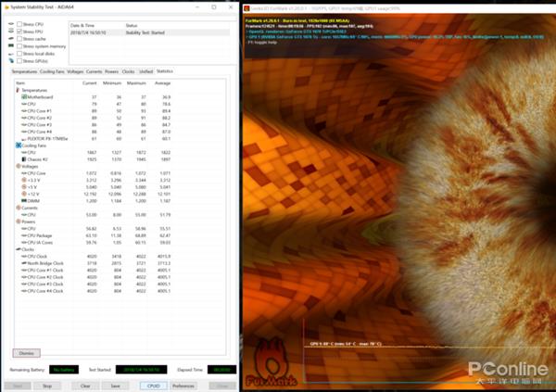Click the Save button

point(115,385)
